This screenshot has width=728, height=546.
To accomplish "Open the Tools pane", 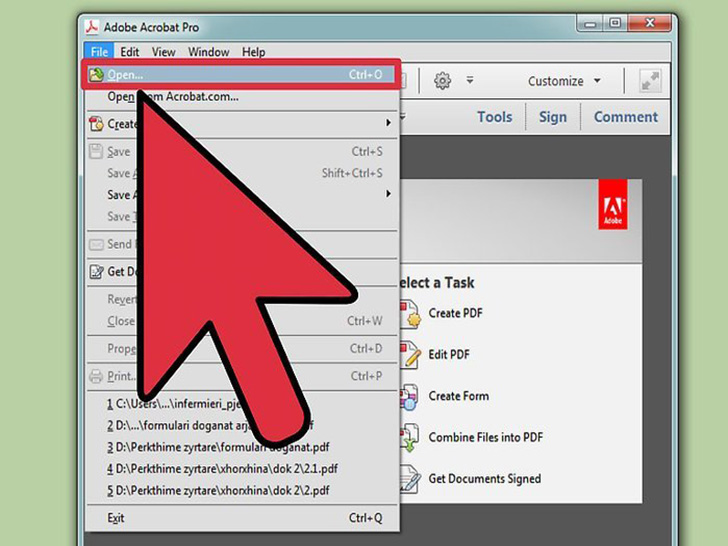I will coord(494,117).
